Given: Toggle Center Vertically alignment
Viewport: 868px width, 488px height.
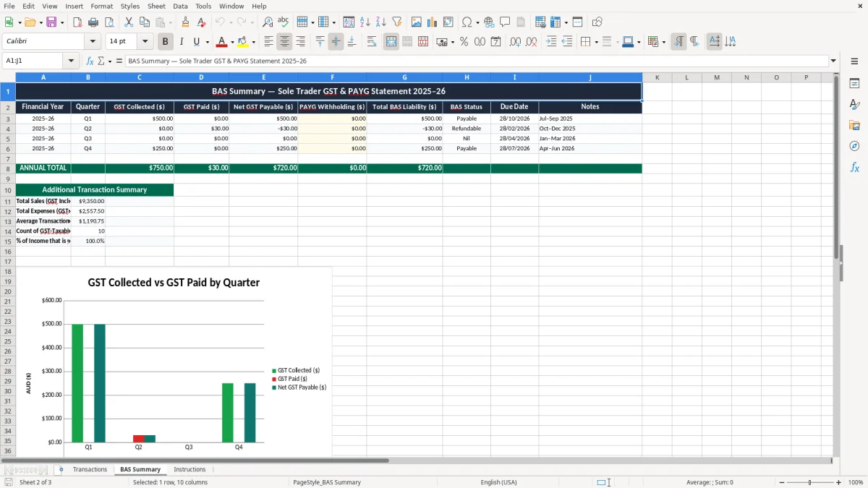Looking at the screenshot, I should tap(336, 41).
